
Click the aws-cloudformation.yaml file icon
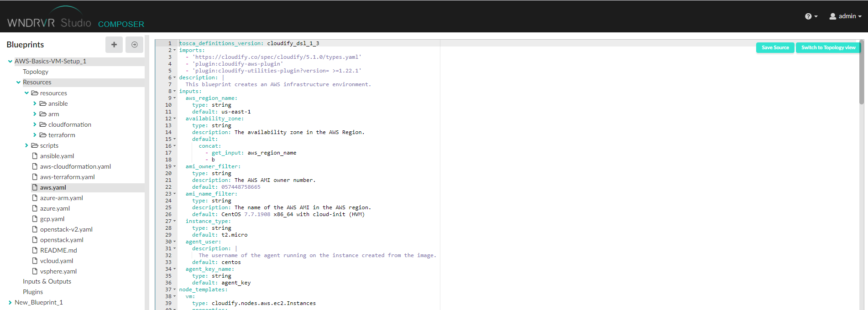(x=35, y=166)
